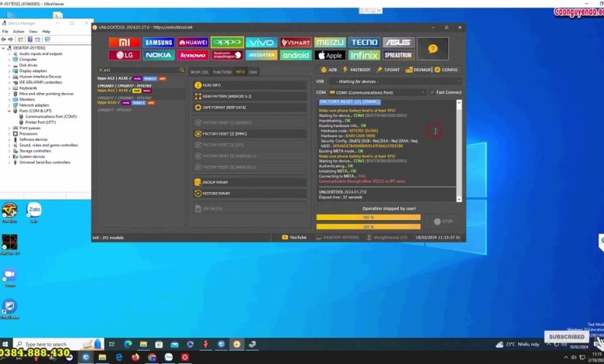604x364 pixels.
Task: Open the CONFIG settings
Action: pos(446,70)
